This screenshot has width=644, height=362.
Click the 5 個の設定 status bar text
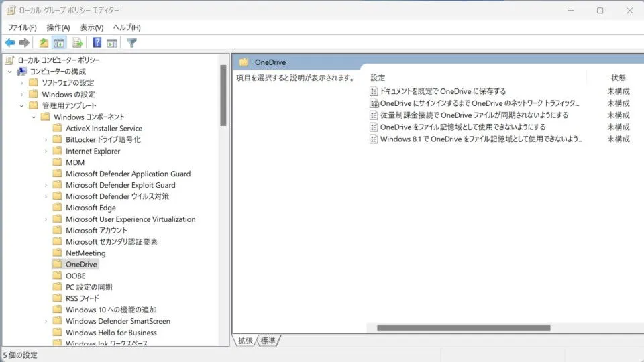(20, 355)
